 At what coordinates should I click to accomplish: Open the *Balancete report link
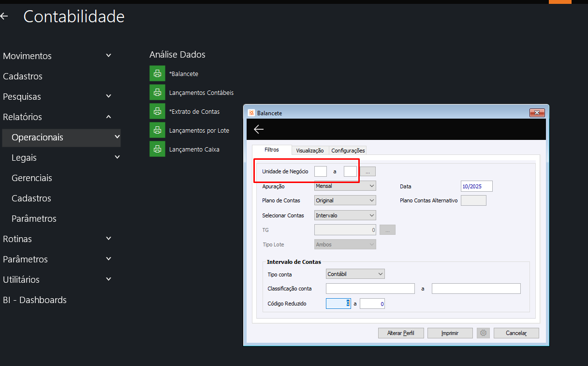[x=184, y=74]
